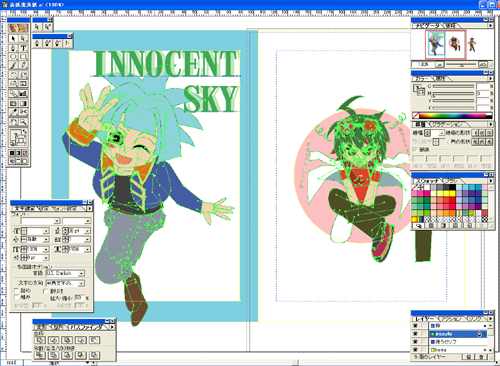Pick the red swatch in the Swatches panel
This screenshot has height=366, width=500.
tap(452, 200)
